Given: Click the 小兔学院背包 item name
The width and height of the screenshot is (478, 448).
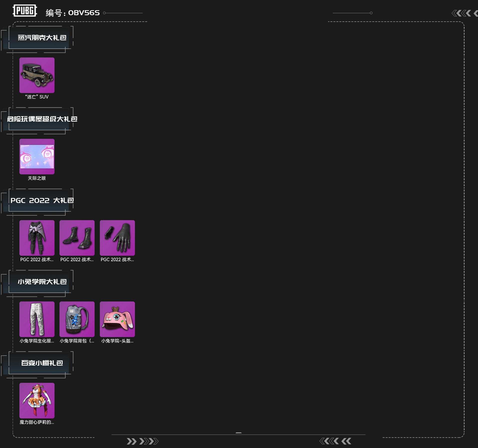Looking at the screenshot, I should pos(77,341).
